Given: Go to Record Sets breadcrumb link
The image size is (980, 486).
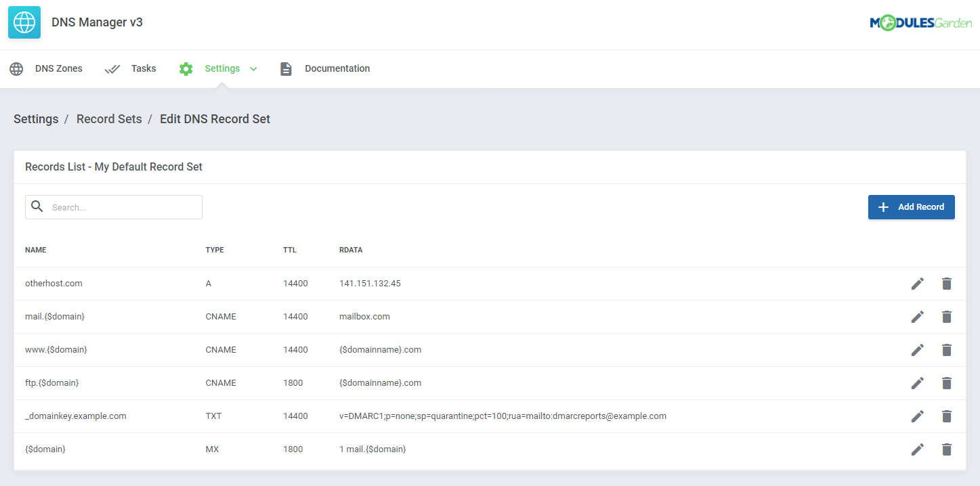Looking at the screenshot, I should (109, 119).
